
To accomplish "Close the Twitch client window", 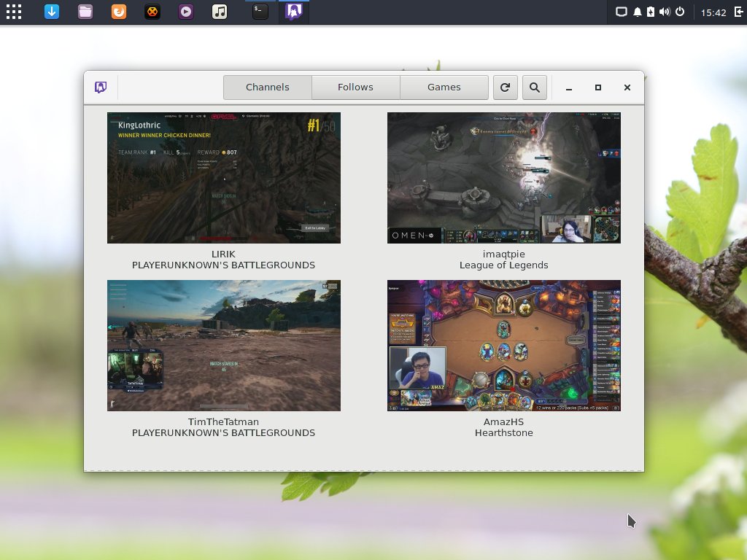I will click(x=627, y=87).
